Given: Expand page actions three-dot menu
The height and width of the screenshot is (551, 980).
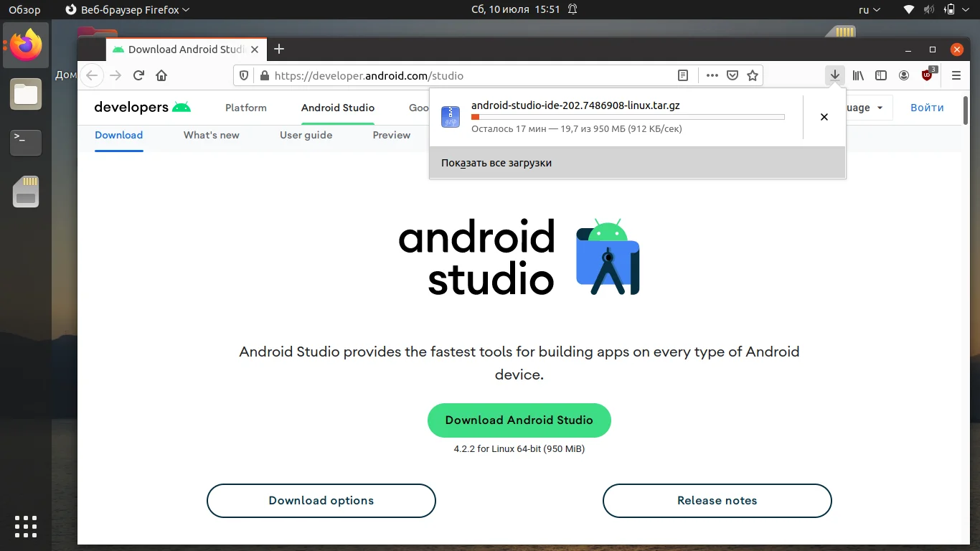Looking at the screenshot, I should click(x=712, y=75).
